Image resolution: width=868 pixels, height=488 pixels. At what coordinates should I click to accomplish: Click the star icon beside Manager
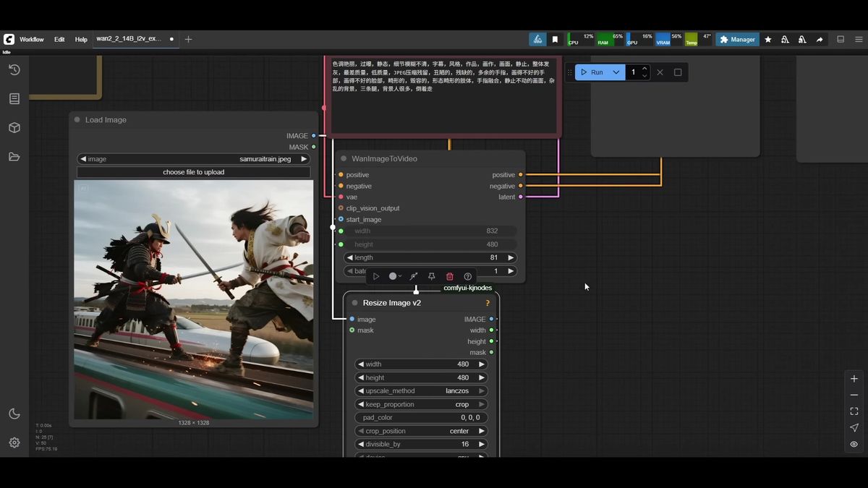coord(768,39)
